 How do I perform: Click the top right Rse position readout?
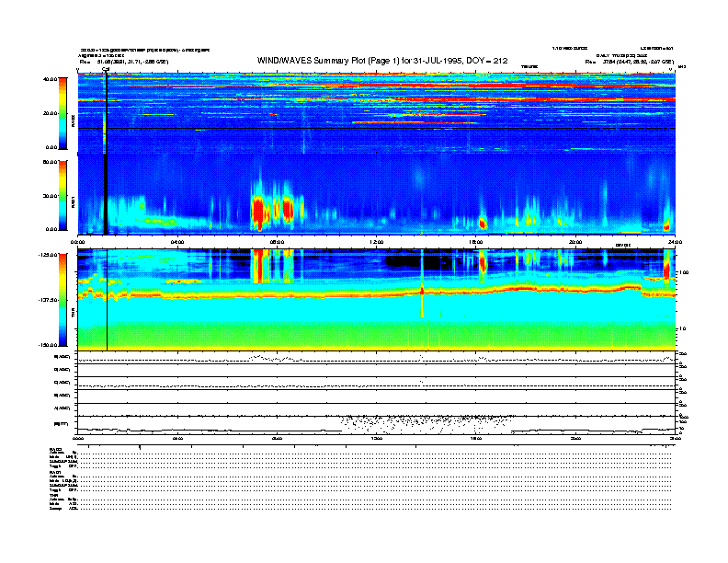point(629,62)
